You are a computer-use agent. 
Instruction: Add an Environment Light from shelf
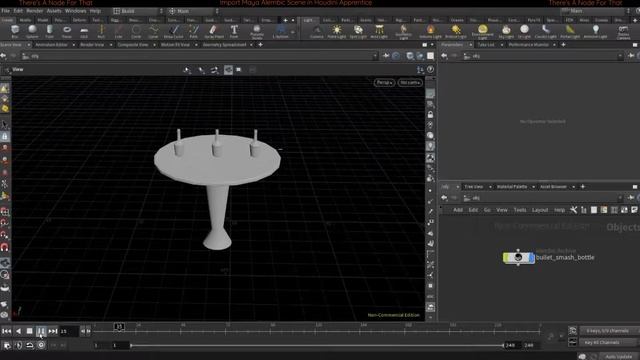coord(482,31)
